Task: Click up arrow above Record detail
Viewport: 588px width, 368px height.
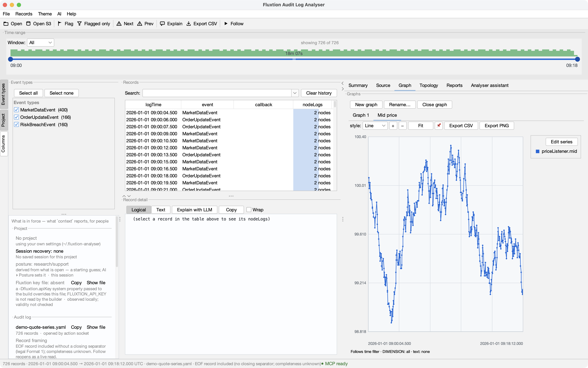Action: click(x=124, y=196)
